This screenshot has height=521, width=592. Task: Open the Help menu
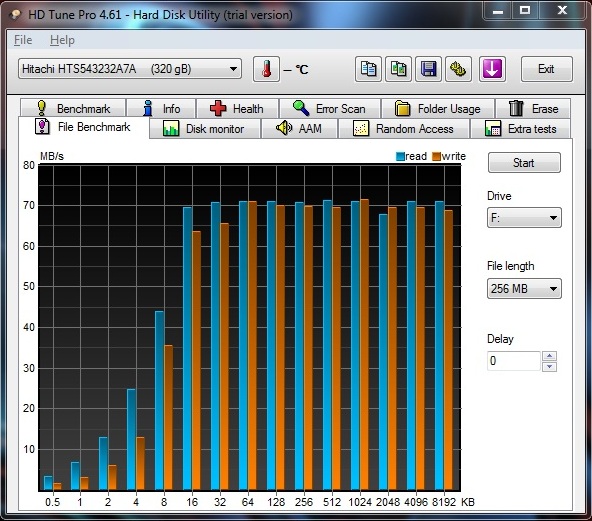(62, 40)
